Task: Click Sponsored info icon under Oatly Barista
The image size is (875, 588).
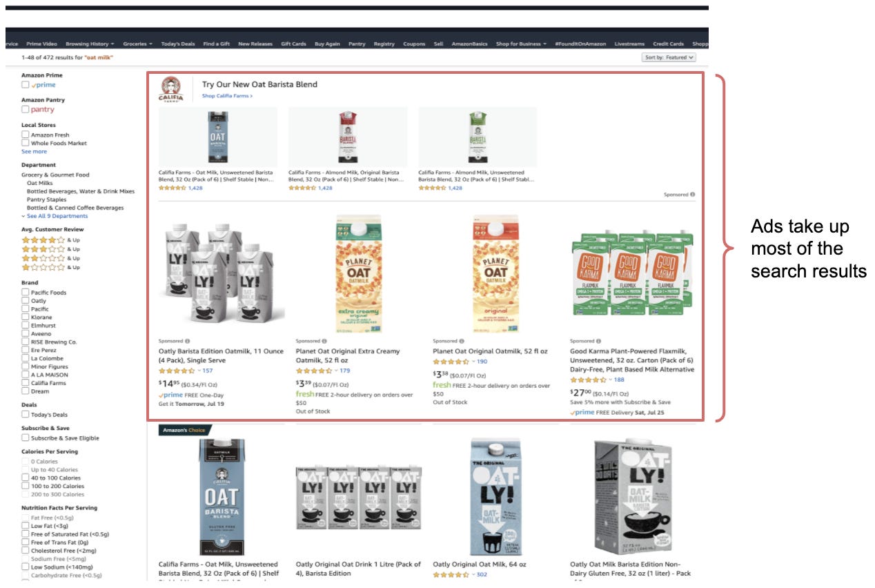Action: point(187,341)
